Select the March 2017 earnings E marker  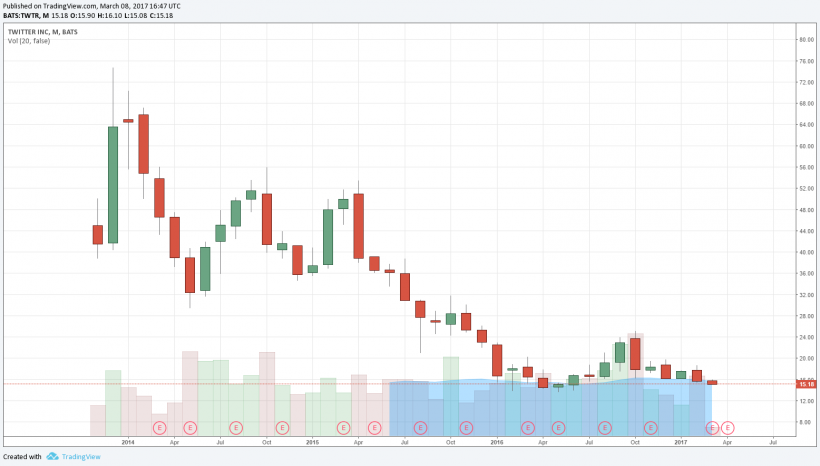712,428
